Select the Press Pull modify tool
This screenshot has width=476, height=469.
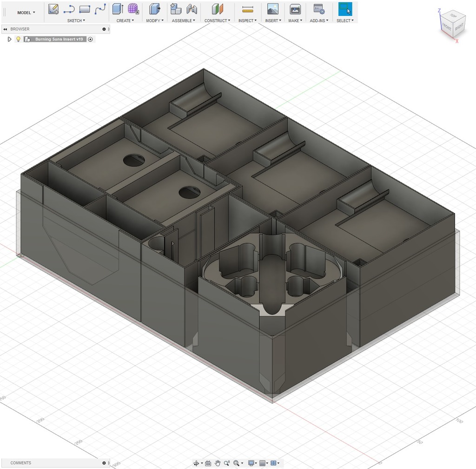(x=154, y=9)
